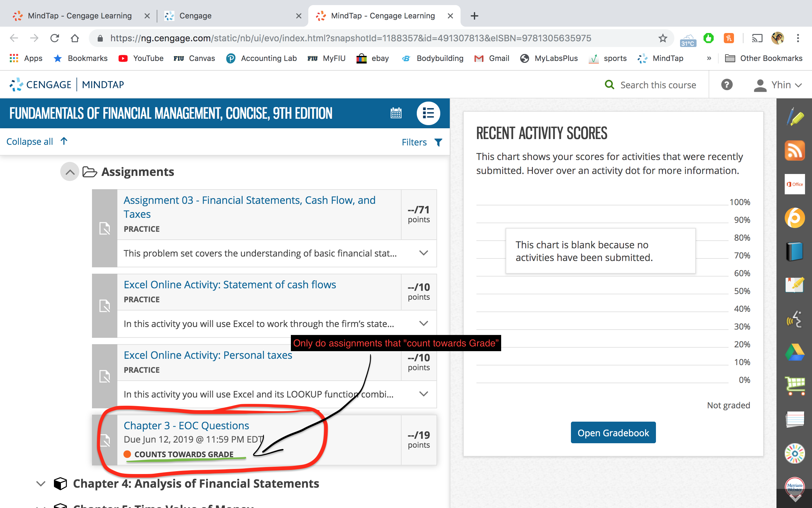Viewport: 812px width, 508px height.
Task: Open the Apps launcher in bookmarks bar
Action: [x=26, y=58]
